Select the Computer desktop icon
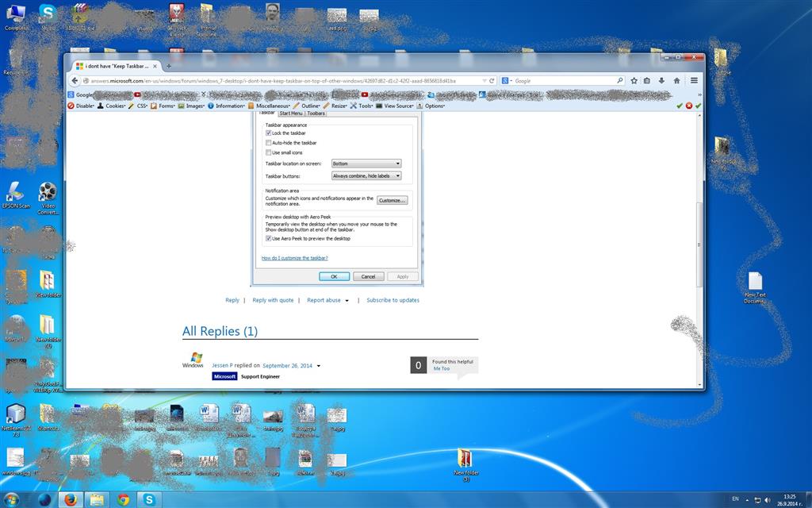Image resolution: width=812 pixels, height=508 pixels. pos(16,17)
